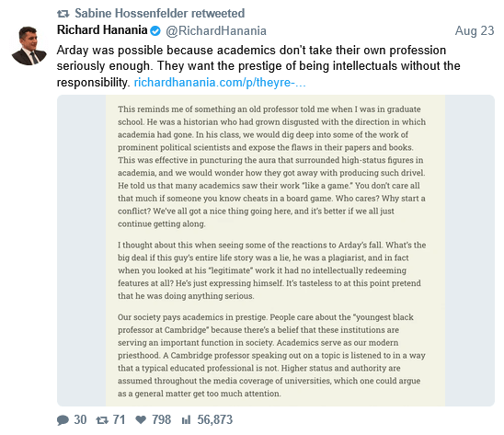Click the 71 retweets count
The image size is (504, 435).
pyautogui.click(x=119, y=420)
